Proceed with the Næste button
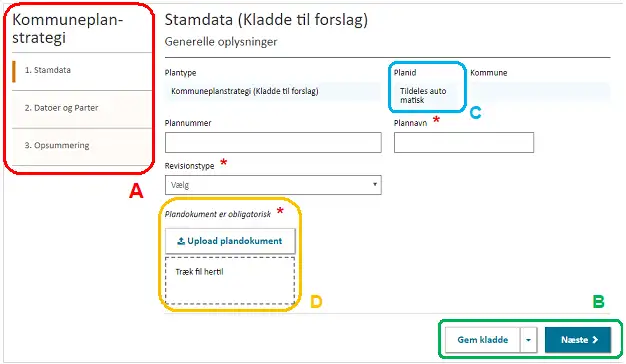Screen dimensions: 626x364 click(x=578, y=340)
